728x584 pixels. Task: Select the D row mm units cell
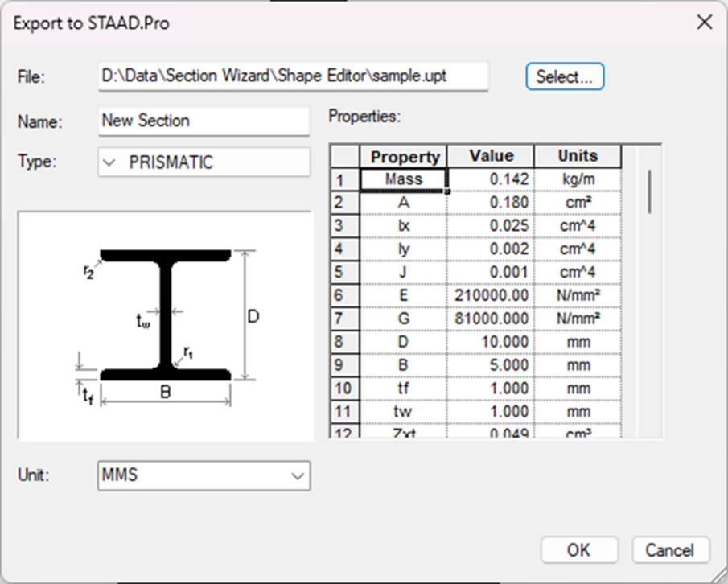(578, 342)
